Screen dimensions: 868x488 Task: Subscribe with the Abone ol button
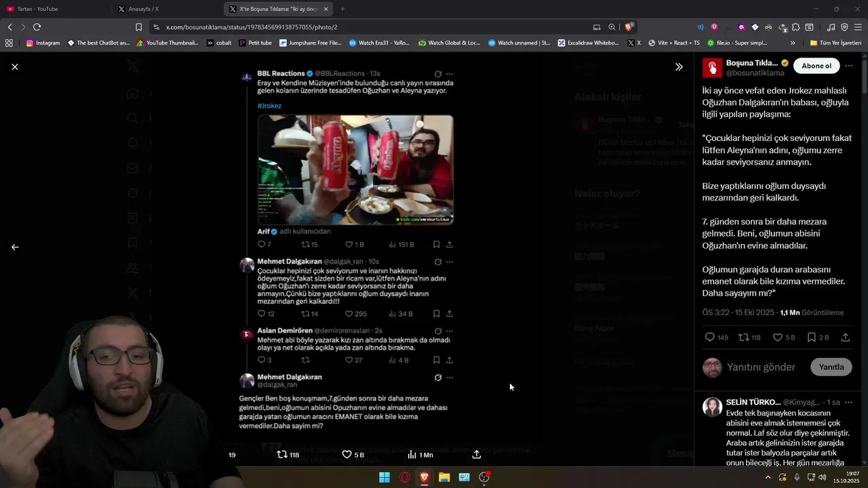(816, 66)
